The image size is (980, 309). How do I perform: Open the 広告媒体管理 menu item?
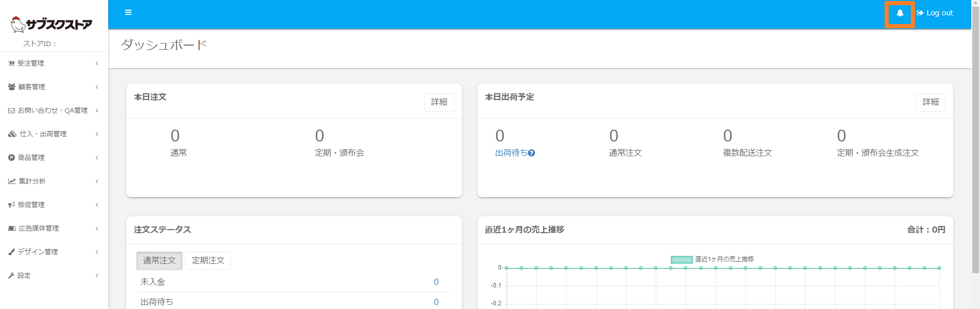click(39, 229)
